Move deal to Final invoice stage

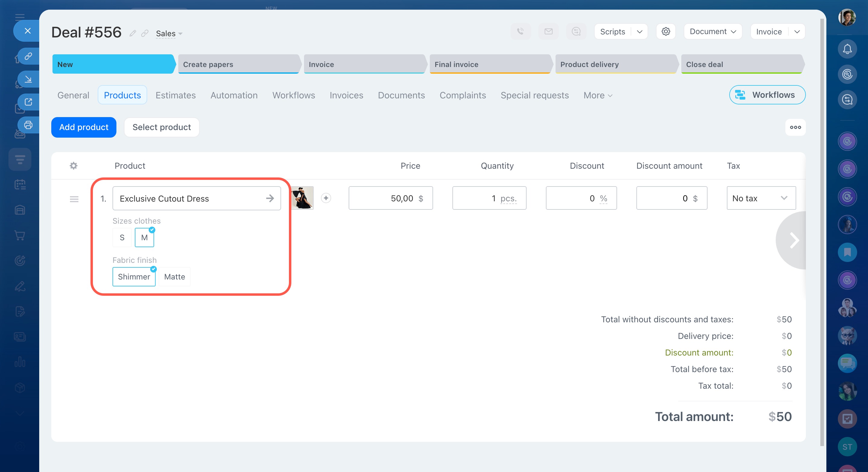pos(489,64)
